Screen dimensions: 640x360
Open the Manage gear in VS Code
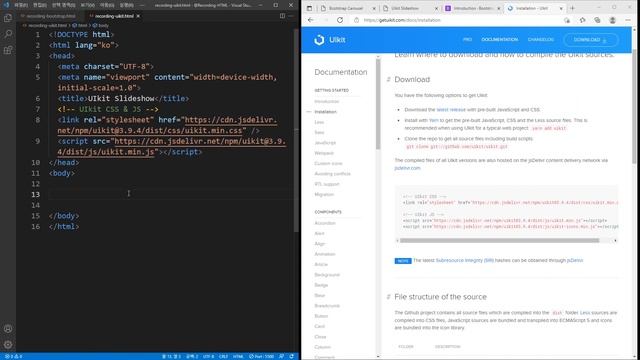[8, 344]
